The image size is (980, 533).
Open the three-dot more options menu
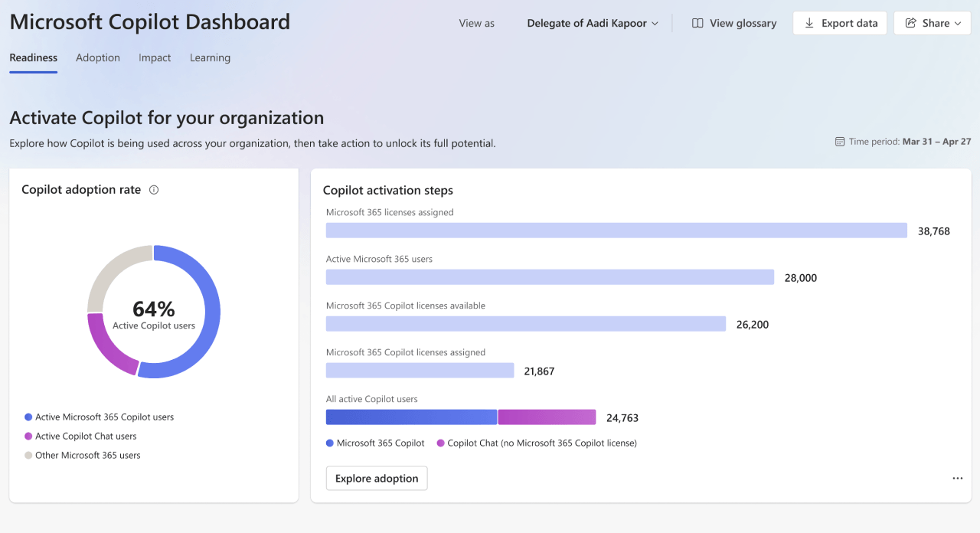(x=958, y=478)
